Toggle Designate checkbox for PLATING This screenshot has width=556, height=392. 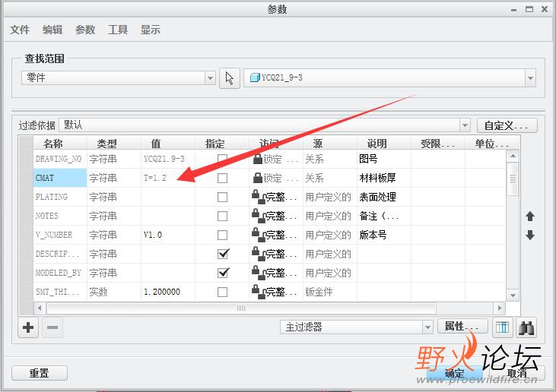click(x=222, y=197)
